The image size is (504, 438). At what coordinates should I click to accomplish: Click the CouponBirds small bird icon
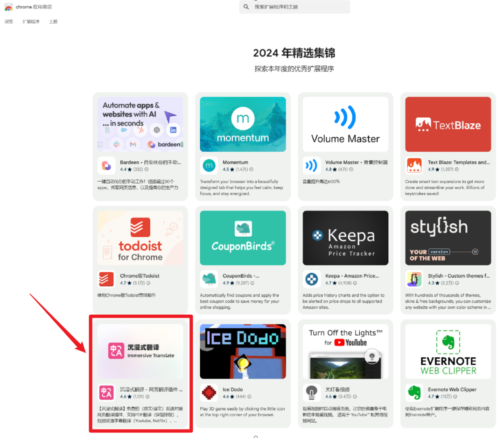pyautogui.click(x=209, y=279)
